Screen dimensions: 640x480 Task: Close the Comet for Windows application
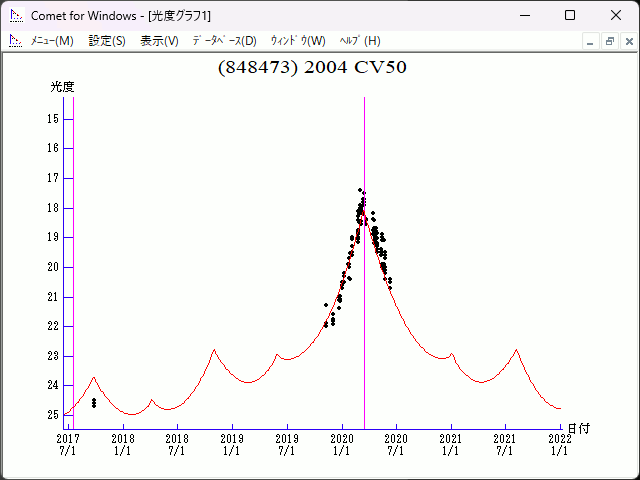(x=616, y=15)
